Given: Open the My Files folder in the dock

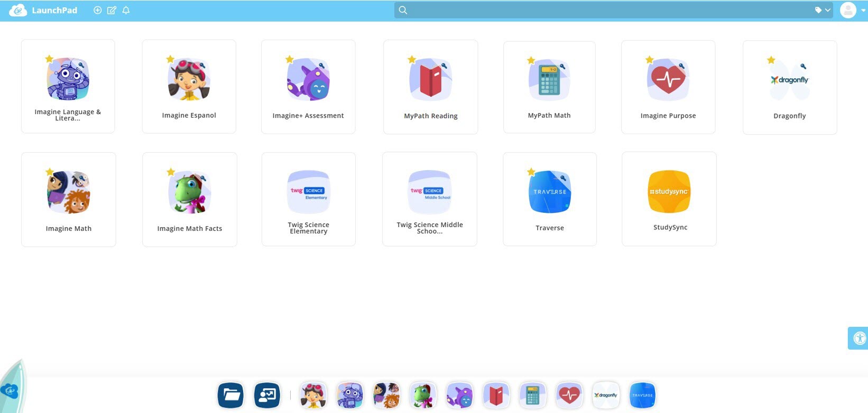Looking at the screenshot, I should [230, 395].
